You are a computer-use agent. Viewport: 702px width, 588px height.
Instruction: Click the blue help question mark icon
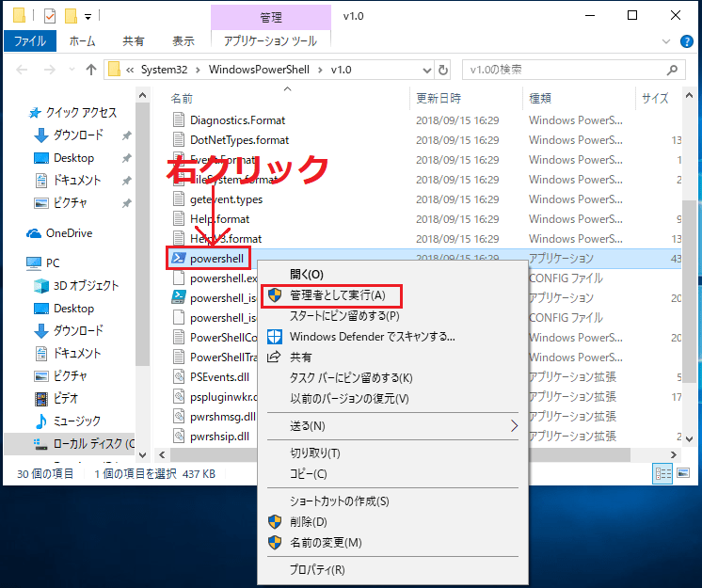point(686,41)
